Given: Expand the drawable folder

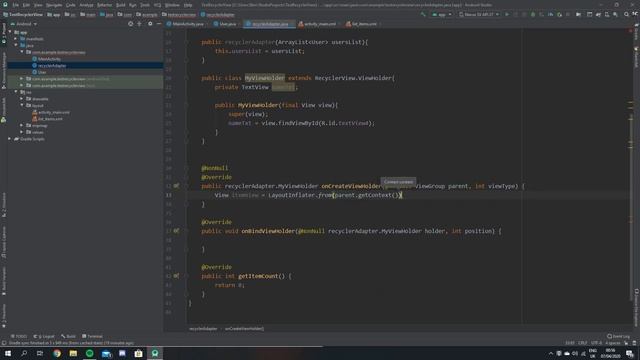Looking at the screenshot, I should tap(22, 98).
